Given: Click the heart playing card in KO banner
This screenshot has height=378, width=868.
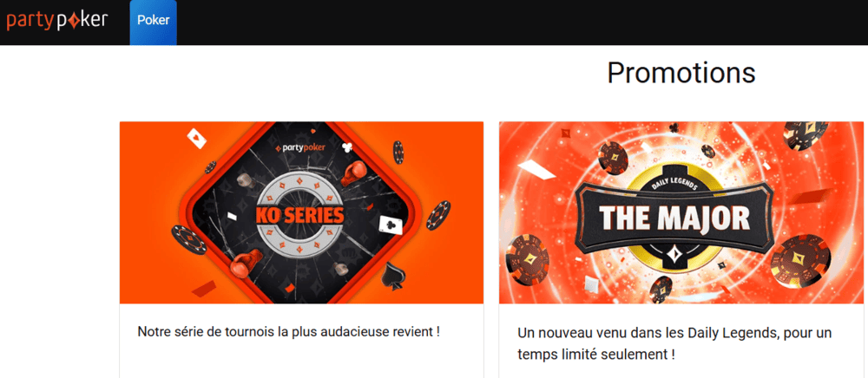Looking at the screenshot, I should click(196, 138).
